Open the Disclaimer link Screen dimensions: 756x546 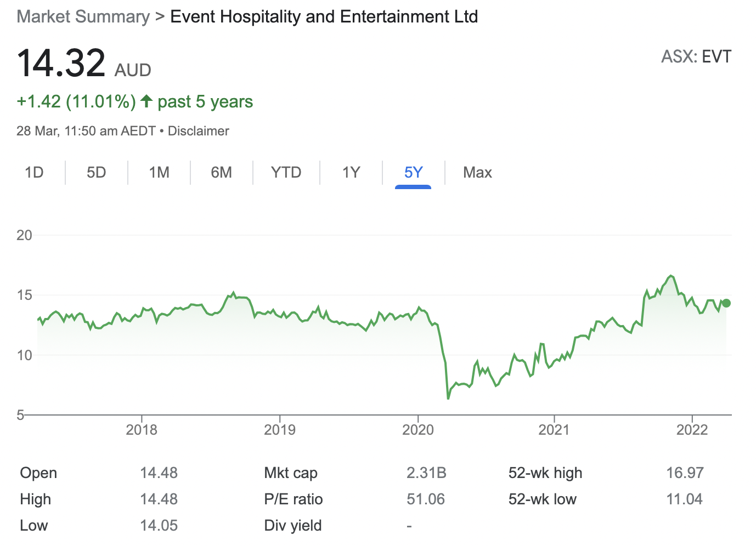tap(198, 131)
